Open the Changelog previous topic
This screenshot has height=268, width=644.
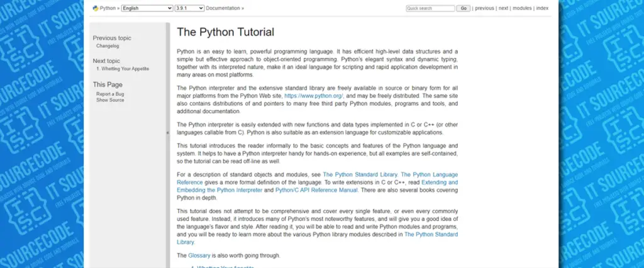pyautogui.click(x=108, y=46)
